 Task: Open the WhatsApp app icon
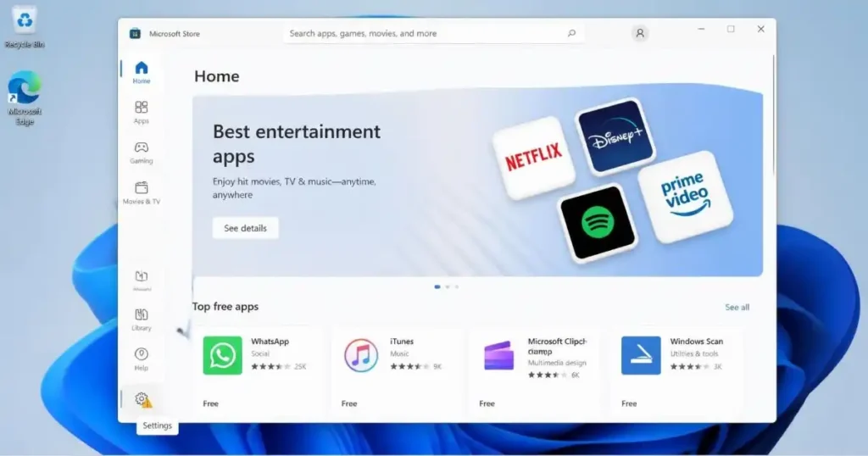[x=222, y=355]
